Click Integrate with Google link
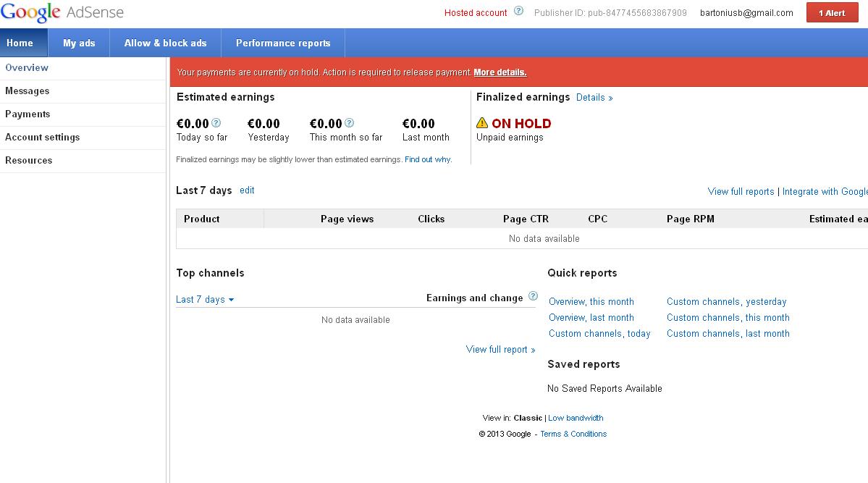 (825, 191)
